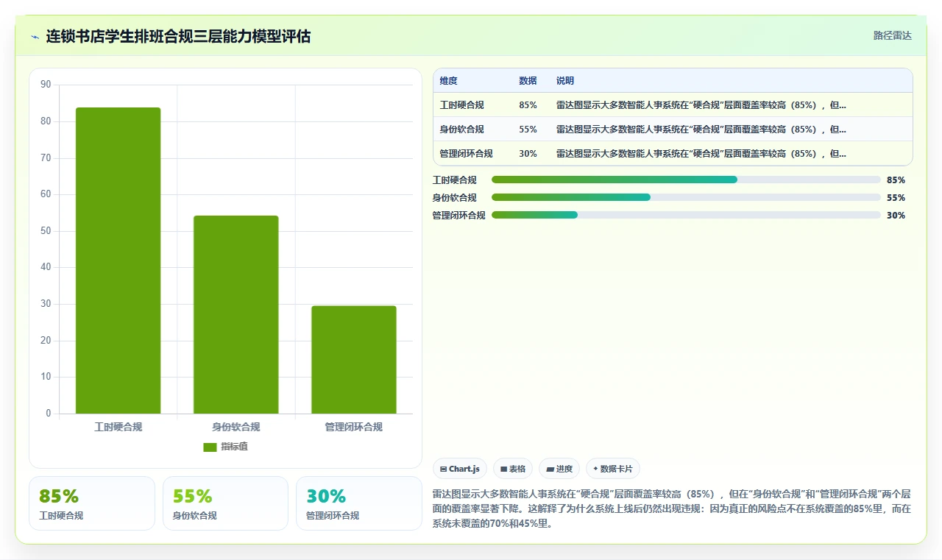Image resolution: width=942 pixels, height=560 pixels.
Task: Click the 数据 column header
Action: pos(528,81)
